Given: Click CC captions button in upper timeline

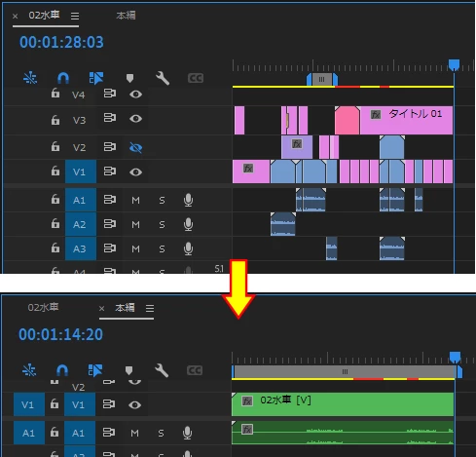Looking at the screenshot, I should pos(196,78).
